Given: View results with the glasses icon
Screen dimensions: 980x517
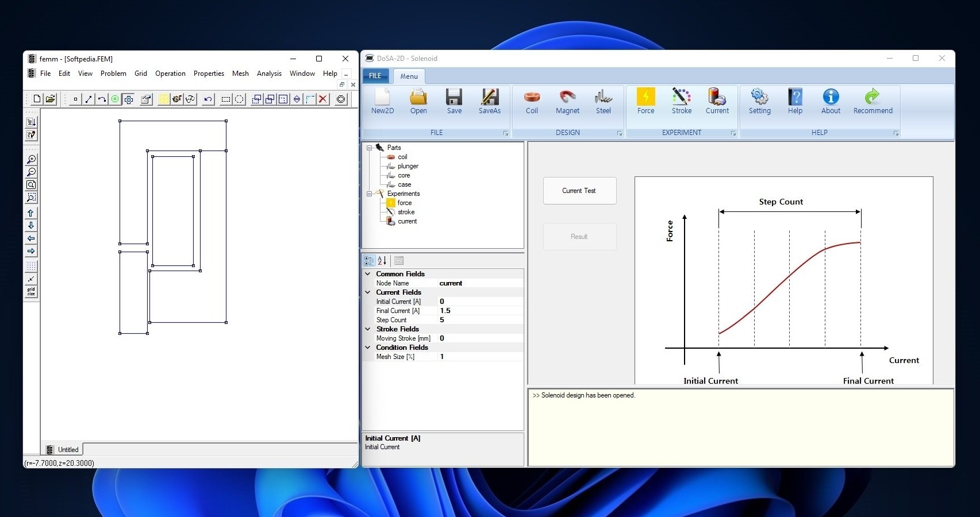Looking at the screenshot, I should pyautogui.click(x=190, y=99).
